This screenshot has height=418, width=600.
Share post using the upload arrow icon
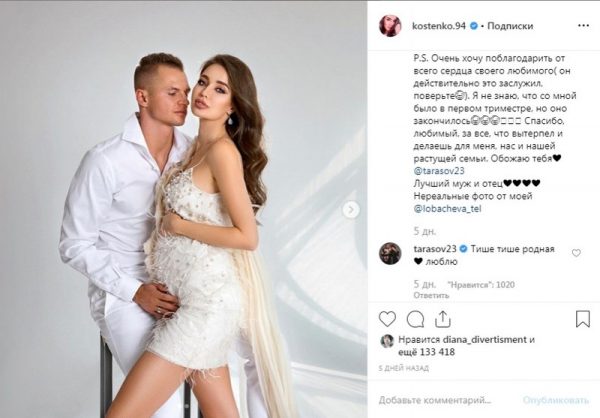click(x=443, y=318)
